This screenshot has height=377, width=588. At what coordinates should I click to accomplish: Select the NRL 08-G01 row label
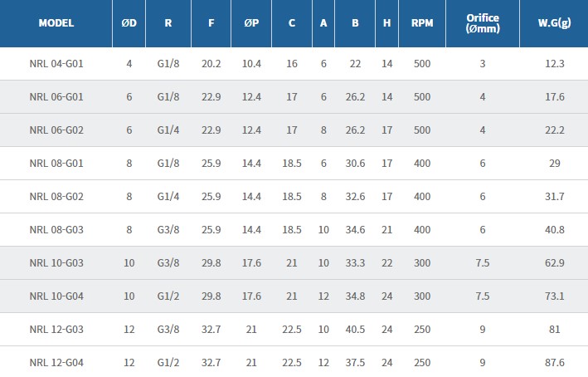56,164
